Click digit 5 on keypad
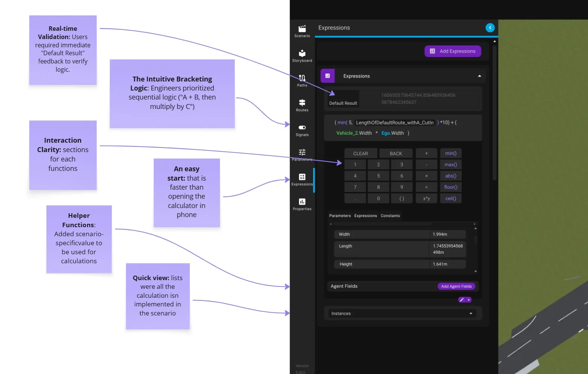This screenshot has width=588, height=374. (378, 176)
